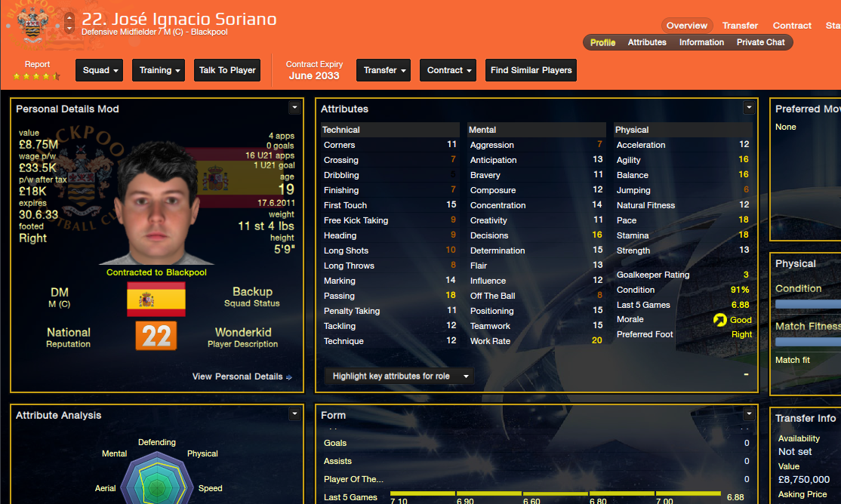
Task: Open the star rating Report
Action: tap(37, 70)
